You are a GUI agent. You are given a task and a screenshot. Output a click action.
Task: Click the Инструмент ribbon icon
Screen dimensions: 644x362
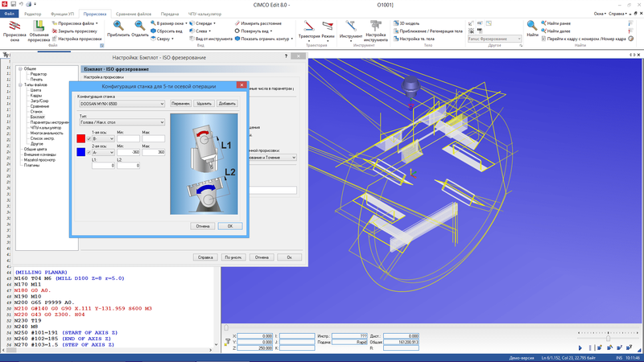pyautogui.click(x=351, y=29)
